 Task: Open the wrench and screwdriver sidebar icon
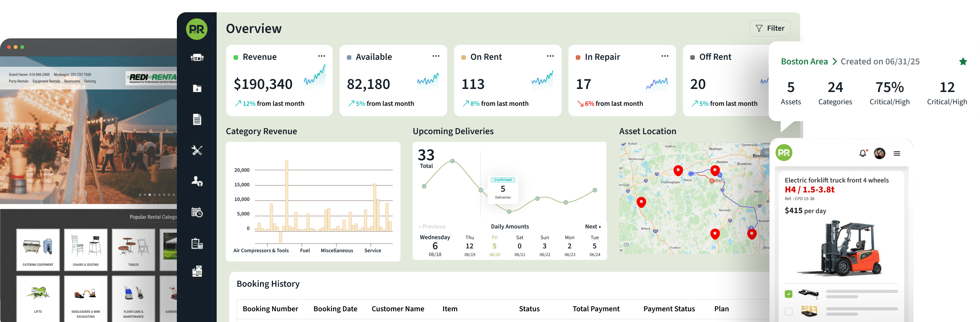[197, 150]
